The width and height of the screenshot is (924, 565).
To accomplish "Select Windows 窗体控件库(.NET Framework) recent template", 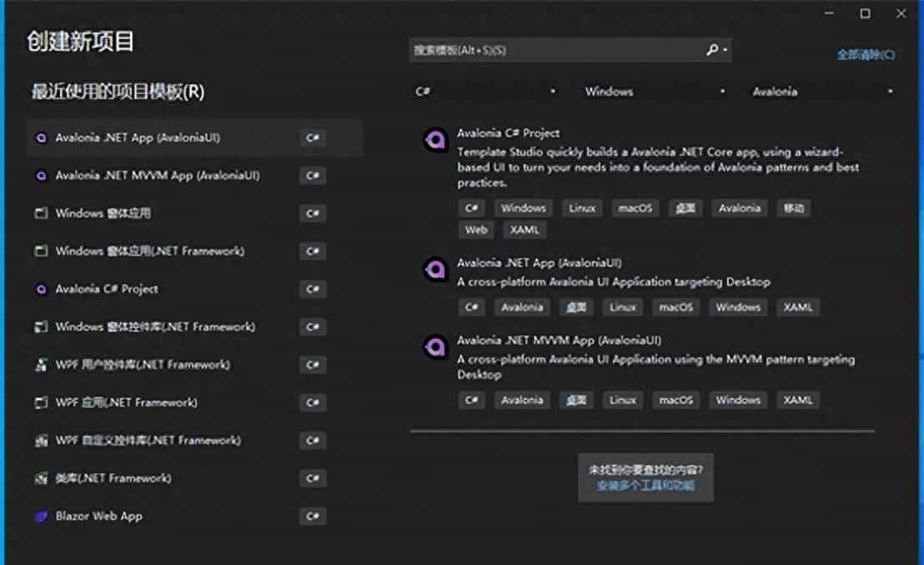I will point(155,327).
